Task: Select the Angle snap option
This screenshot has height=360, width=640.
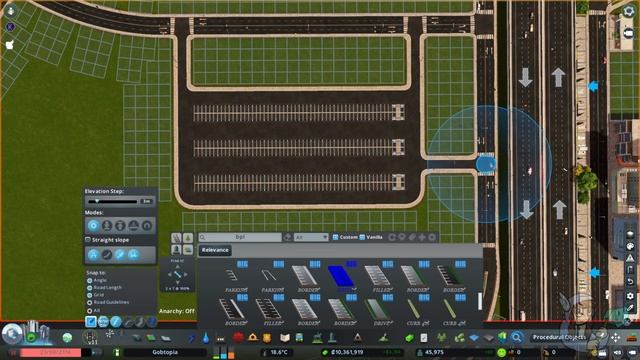Action: [89, 280]
